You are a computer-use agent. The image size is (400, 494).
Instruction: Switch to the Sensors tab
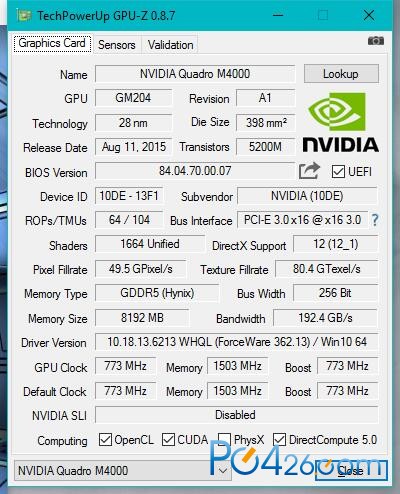point(117,45)
